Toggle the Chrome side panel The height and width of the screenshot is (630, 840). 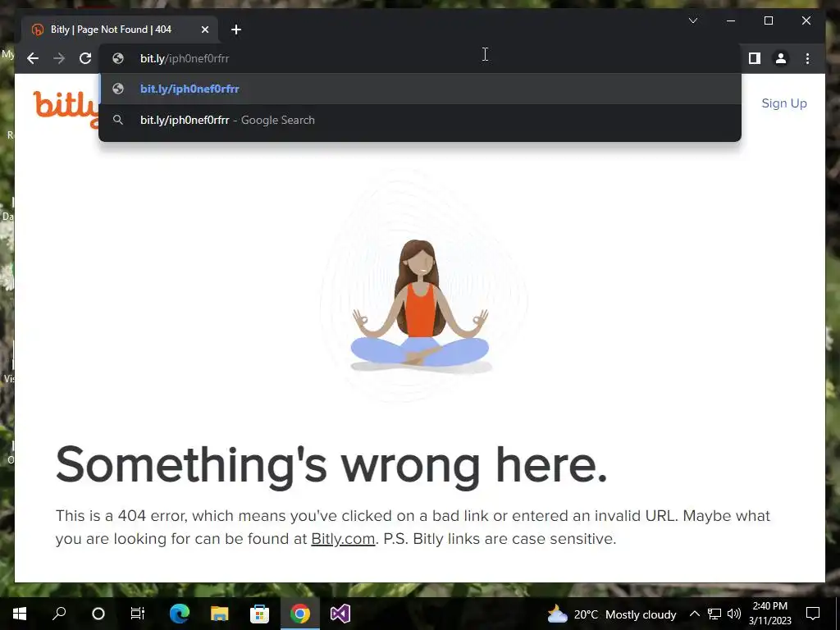click(755, 58)
